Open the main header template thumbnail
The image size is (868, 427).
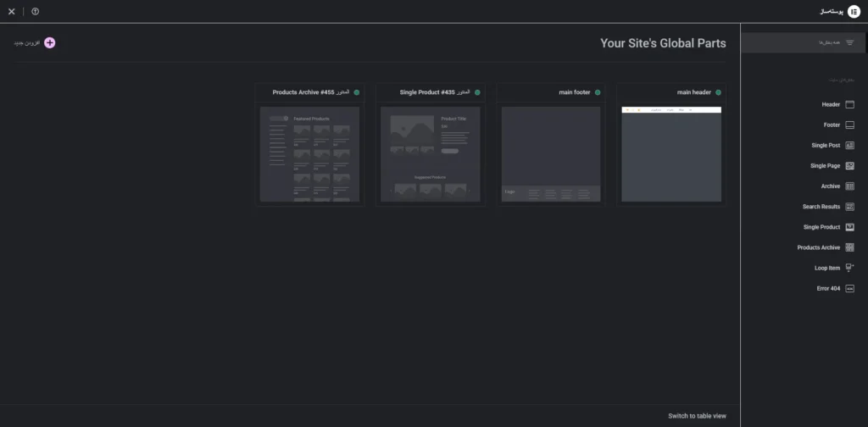click(671, 154)
